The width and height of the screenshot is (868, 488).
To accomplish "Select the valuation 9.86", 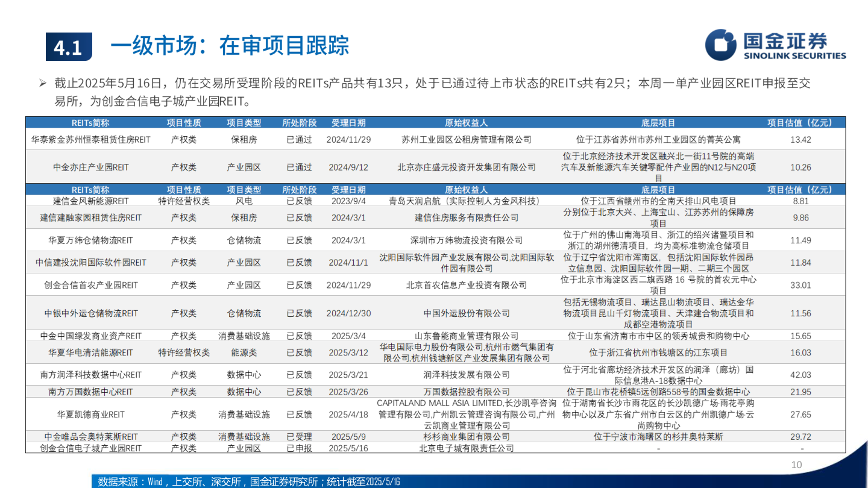I will click(x=800, y=217).
